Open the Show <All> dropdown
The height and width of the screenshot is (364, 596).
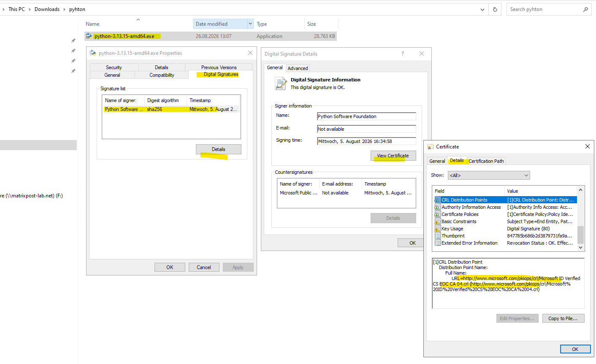click(x=489, y=175)
